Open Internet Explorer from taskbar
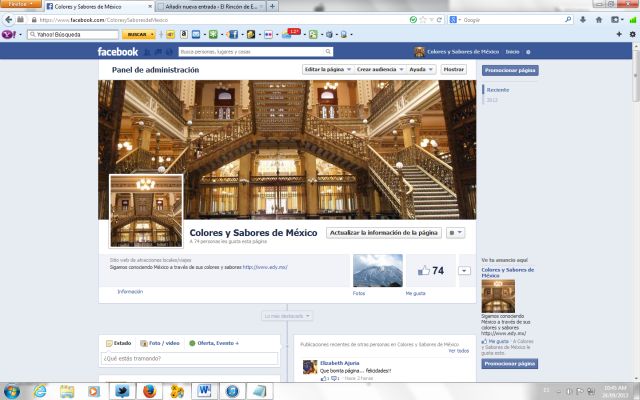The height and width of the screenshot is (400, 640). pos(40,391)
